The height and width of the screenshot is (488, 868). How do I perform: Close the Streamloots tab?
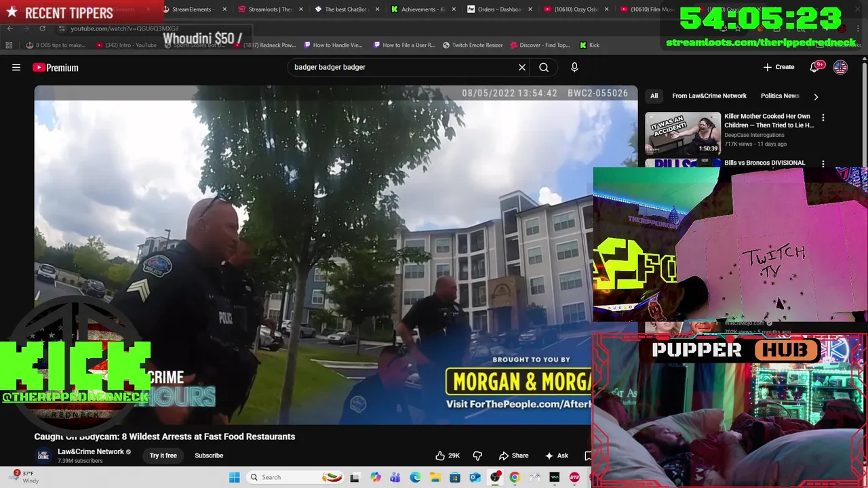tap(300, 9)
